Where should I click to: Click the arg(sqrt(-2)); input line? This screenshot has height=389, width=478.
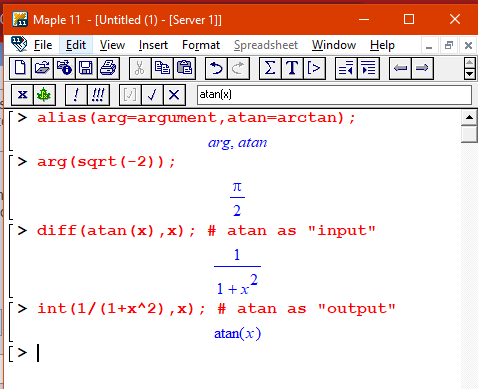(106, 162)
